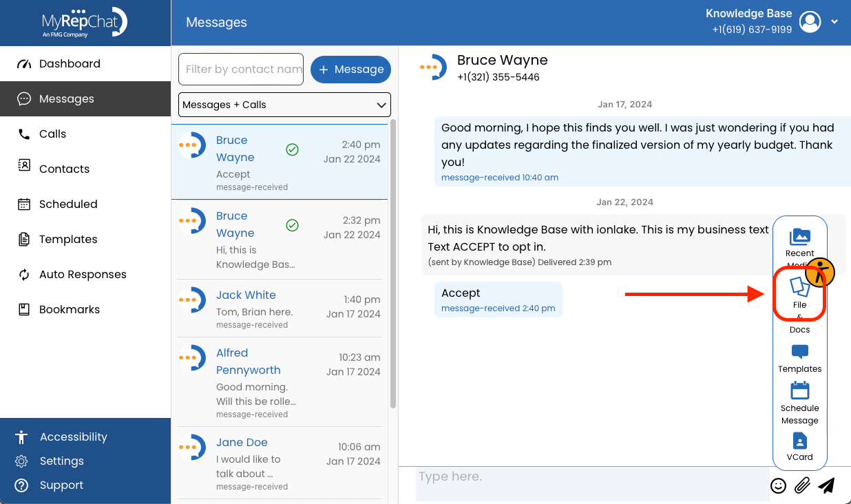Expand the Messages + Calls filter dropdown
The height and width of the screenshot is (504, 851).
pos(284,105)
